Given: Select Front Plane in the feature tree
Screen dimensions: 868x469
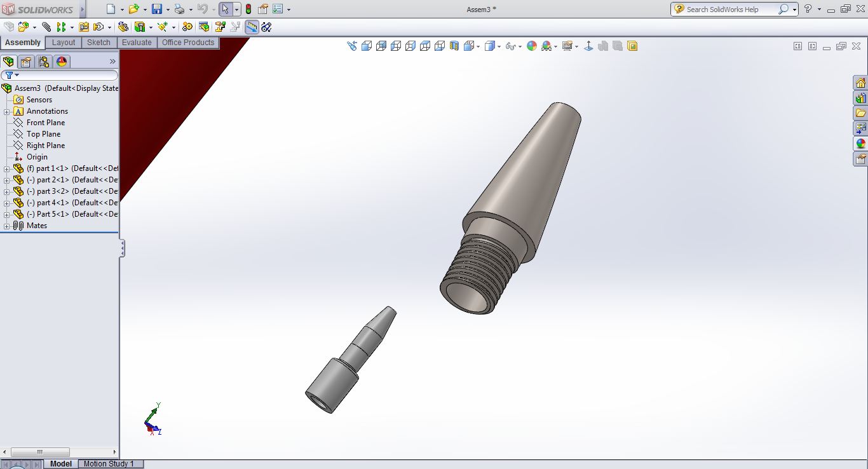Looking at the screenshot, I should point(45,123).
